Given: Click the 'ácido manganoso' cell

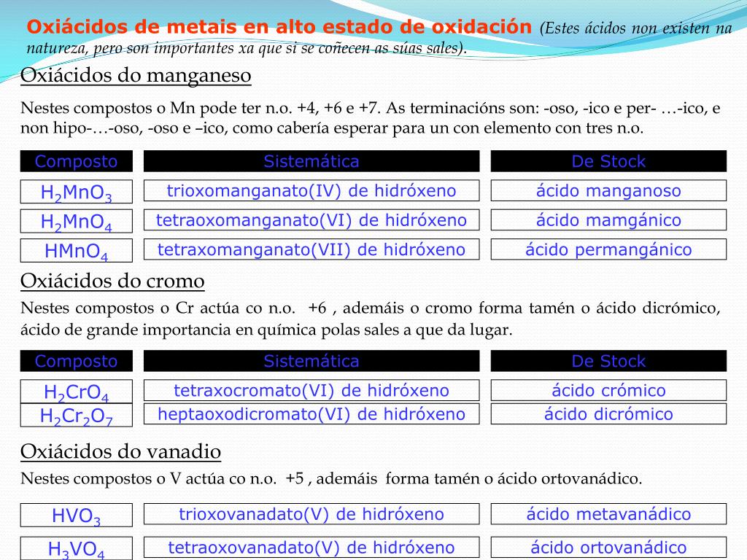Looking at the screenshot, I should point(609,190).
